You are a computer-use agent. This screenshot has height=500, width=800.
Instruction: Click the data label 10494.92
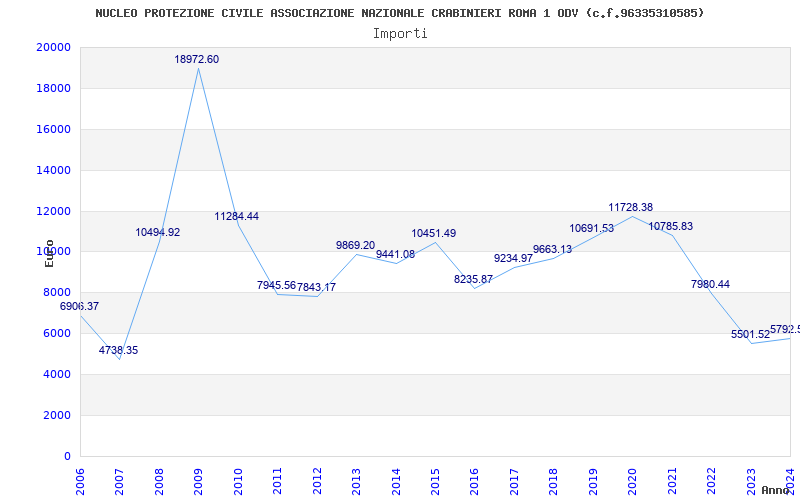tap(158, 233)
